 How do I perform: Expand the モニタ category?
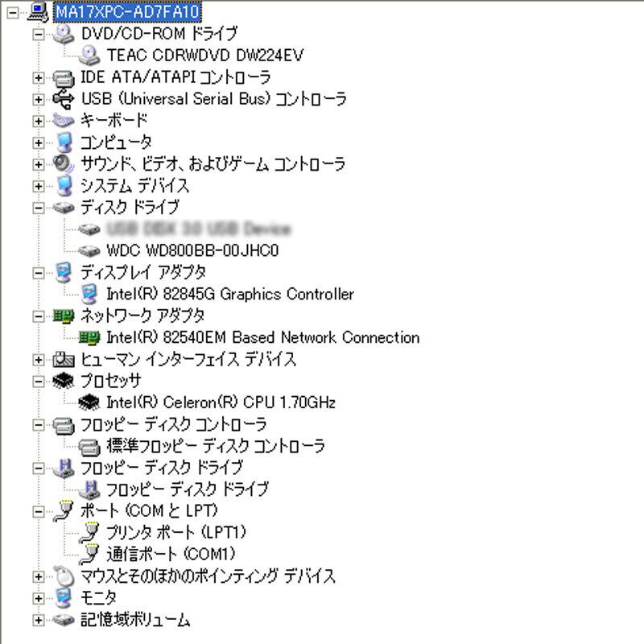point(38,598)
